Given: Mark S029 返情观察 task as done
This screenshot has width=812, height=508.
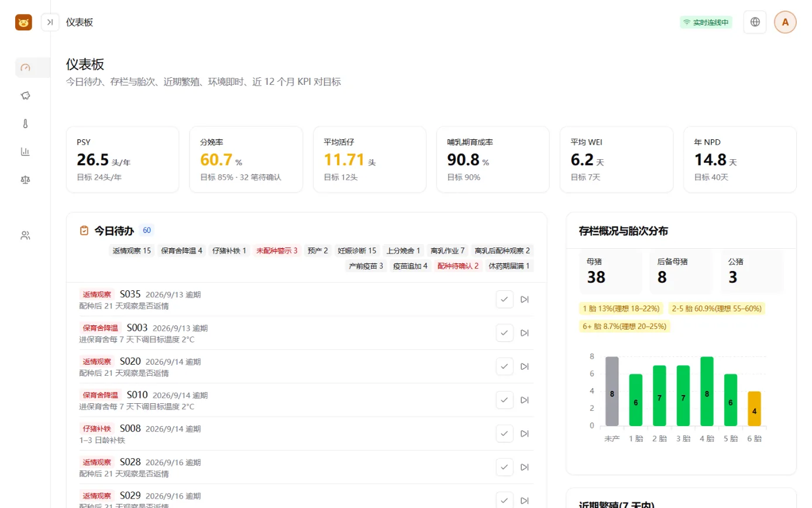Looking at the screenshot, I should 504,500.
